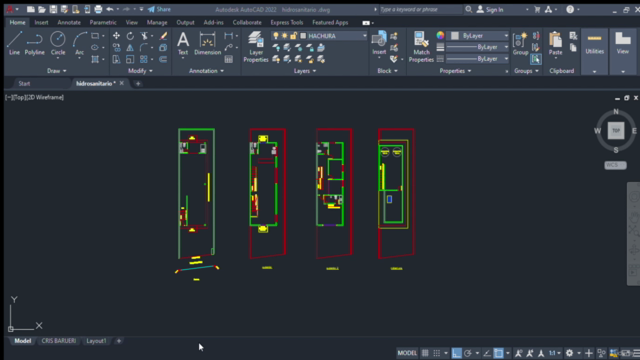Activate the Dimension tool
Image resolution: width=640 pixels, height=360 pixels.
[207, 43]
